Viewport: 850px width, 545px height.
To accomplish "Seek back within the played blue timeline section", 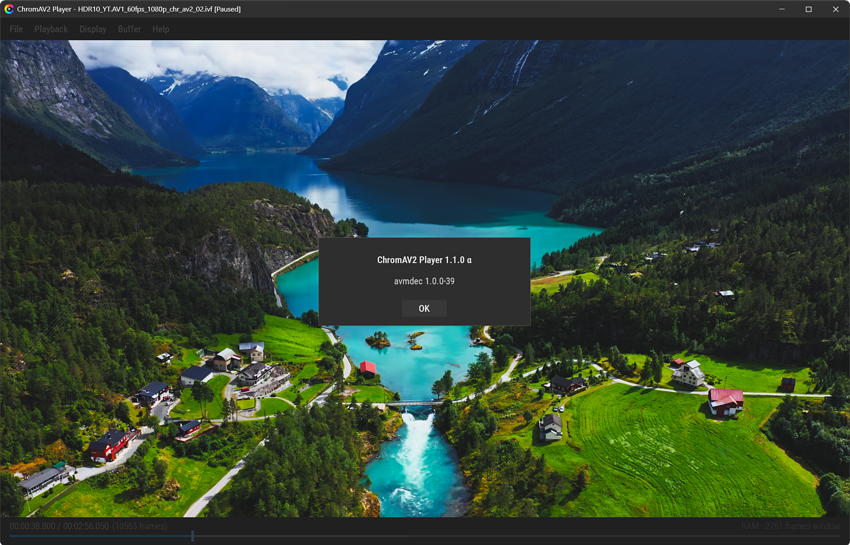I will pyautogui.click(x=100, y=536).
